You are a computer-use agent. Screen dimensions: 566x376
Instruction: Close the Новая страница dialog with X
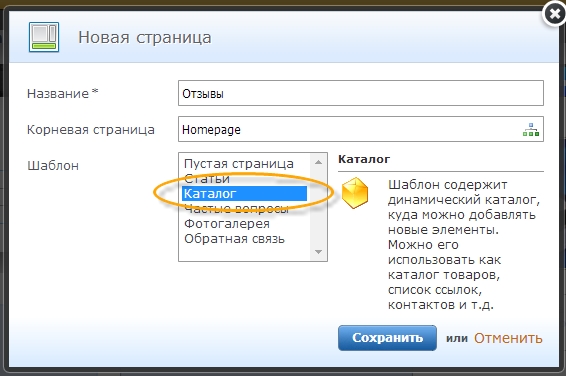[x=554, y=14]
